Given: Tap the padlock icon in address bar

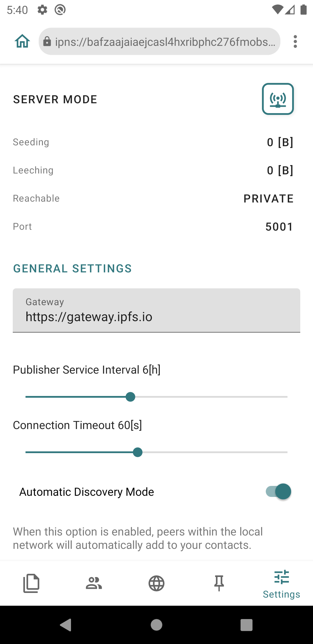Looking at the screenshot, I should (x=47, y=42).
